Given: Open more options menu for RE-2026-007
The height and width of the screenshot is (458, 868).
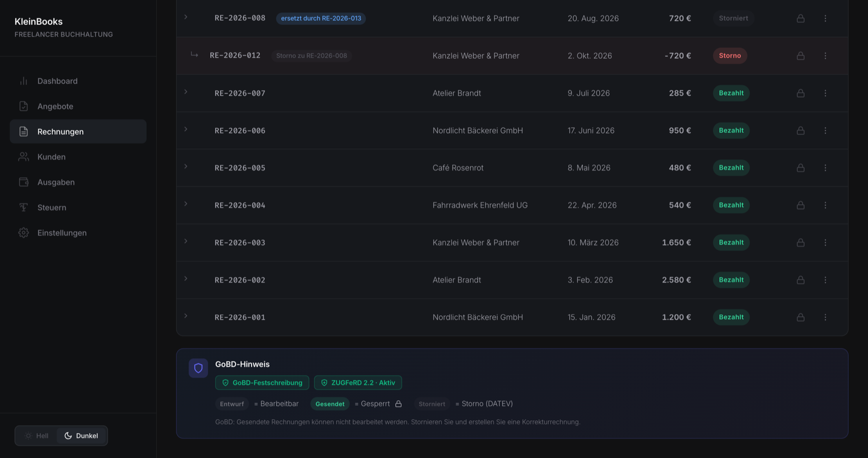Looking at the screenshot, I should pos(825,93).
